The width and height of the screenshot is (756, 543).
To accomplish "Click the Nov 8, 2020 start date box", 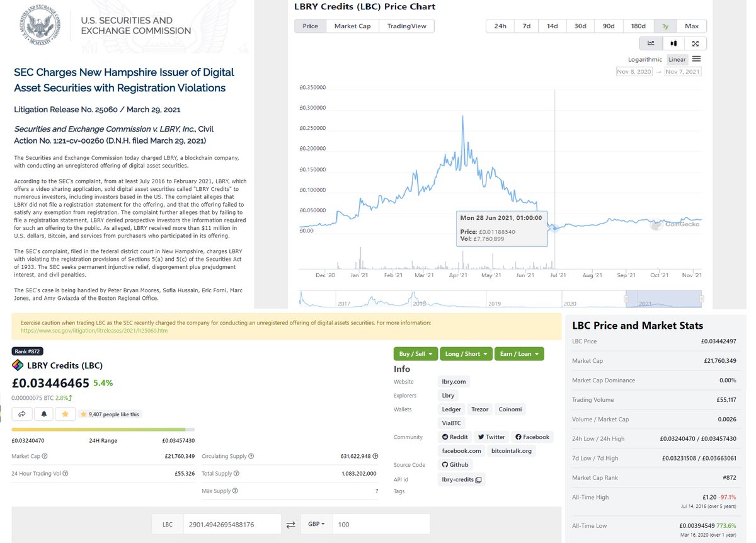I will click(634, 72).
